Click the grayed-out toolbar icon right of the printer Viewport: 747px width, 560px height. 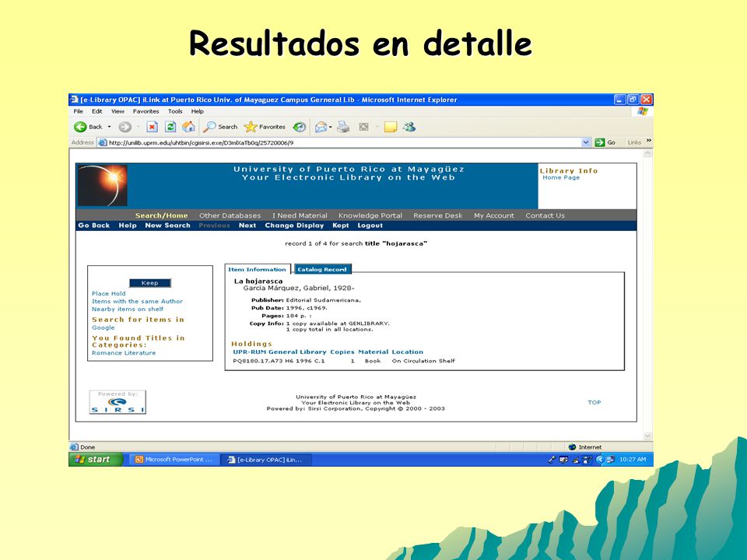coord(364,127)
